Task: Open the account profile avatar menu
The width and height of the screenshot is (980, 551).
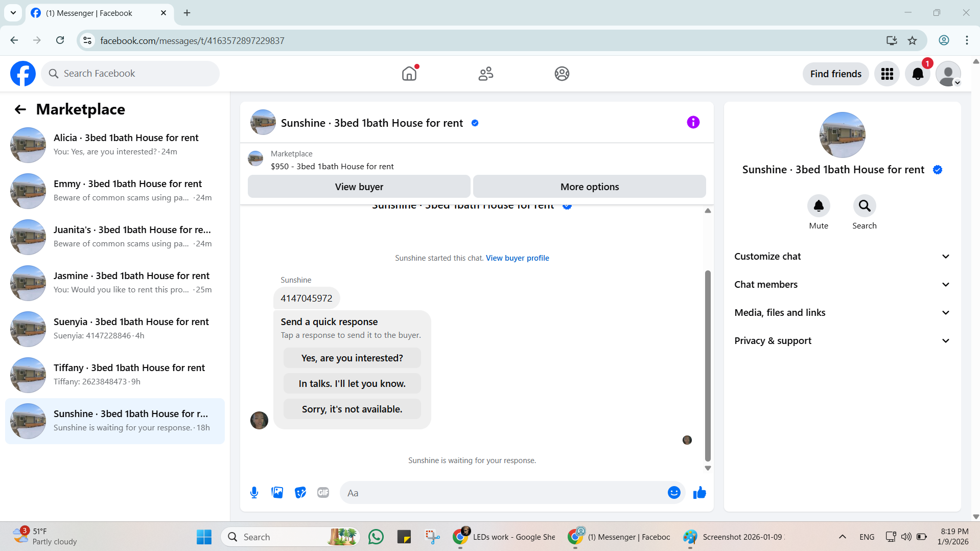Action: point(948,74)
